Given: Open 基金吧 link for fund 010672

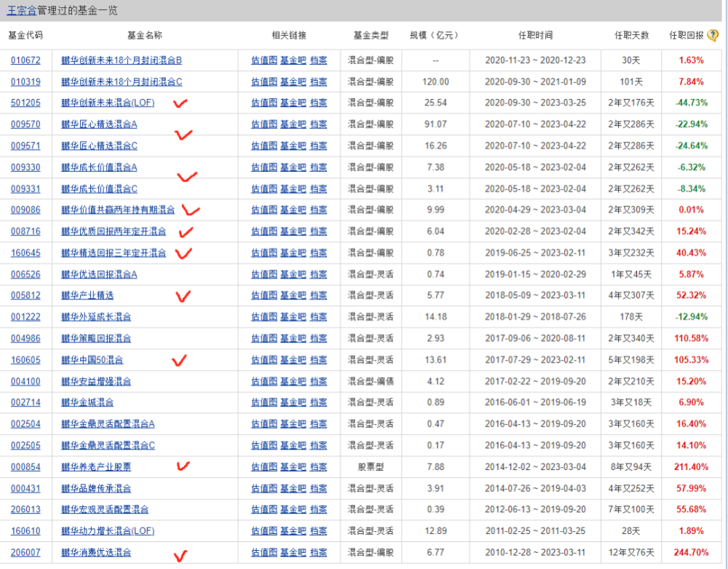Looking at the screenshot, I should pyautogui.click(x=293, y=60).
